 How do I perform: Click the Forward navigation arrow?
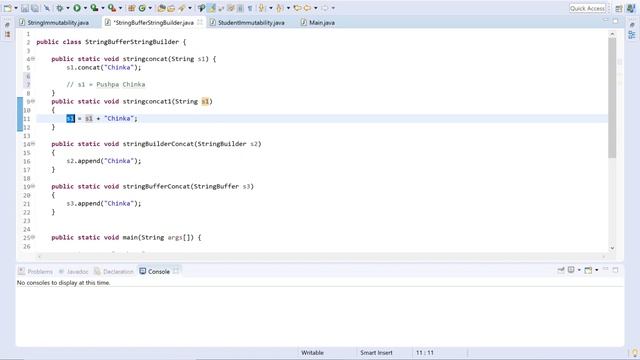pos(325,8)
